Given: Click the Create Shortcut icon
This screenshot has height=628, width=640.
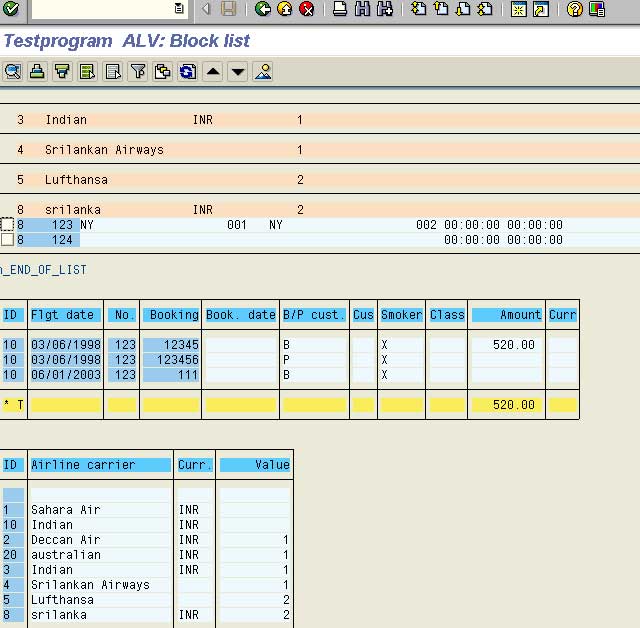Looking at the screenshot, I should pos(541,9).
